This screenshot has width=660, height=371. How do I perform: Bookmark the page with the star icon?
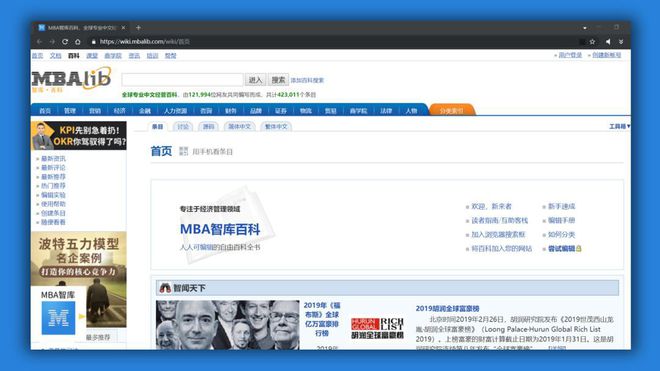click(x=592, y=42)
